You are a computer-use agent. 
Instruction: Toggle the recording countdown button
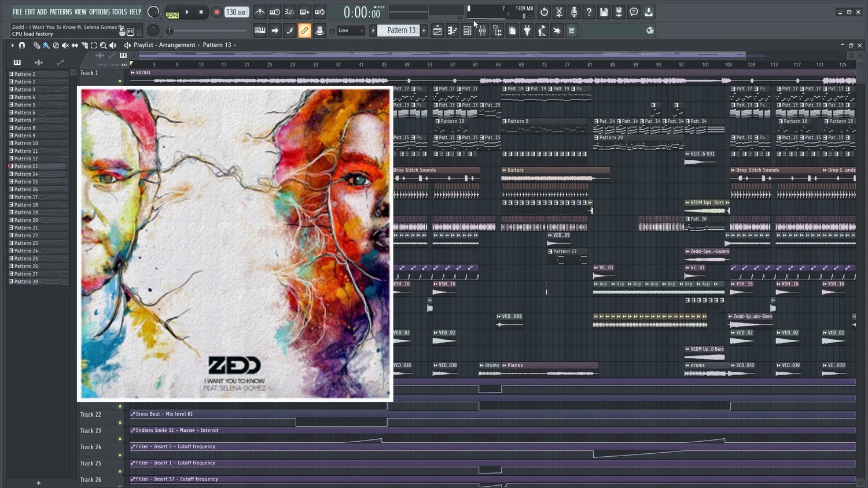[x=289, y=12]
